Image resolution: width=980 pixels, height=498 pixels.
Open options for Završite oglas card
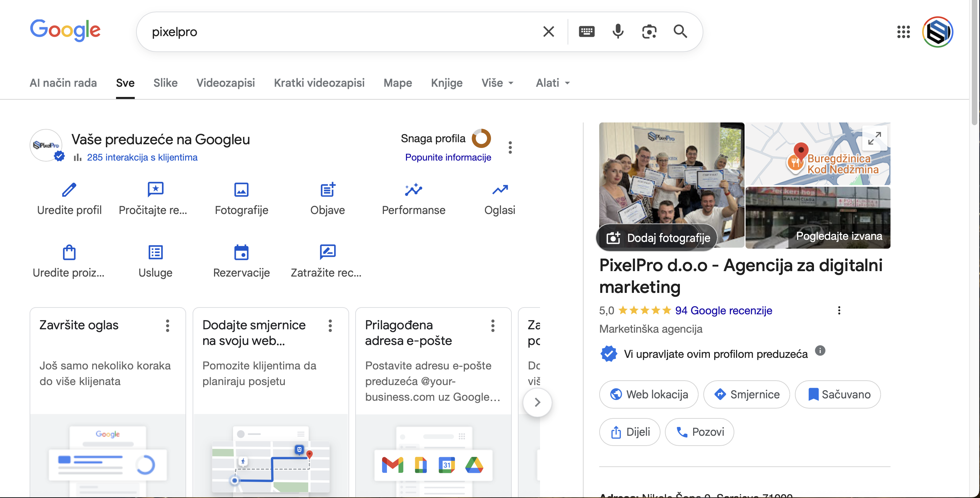pyautogui.click(x=167, y=326)
